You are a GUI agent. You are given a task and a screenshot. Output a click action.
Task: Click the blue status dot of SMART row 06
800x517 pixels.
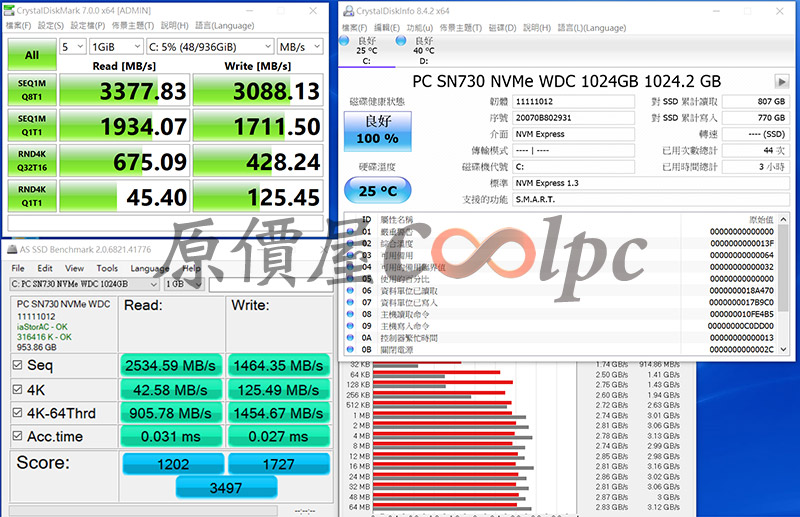(x=351, y=290)
